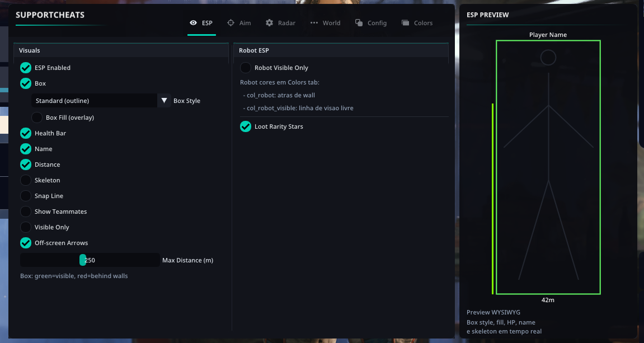Screen dimensions: 644x343
Task: Click the ESP PREVIEW heading
Action: pos(487,15)
